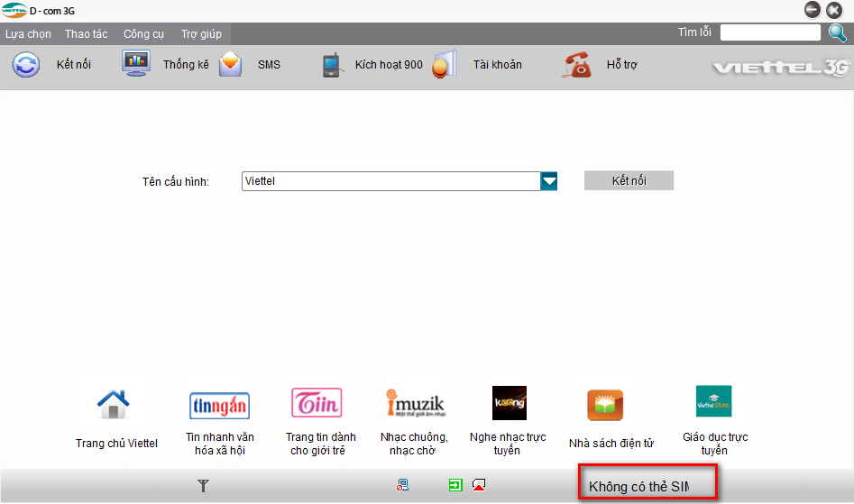Screen dimensions: 854x504
Task: Click the Viettel 3G logo
Action: click(781, 68)
